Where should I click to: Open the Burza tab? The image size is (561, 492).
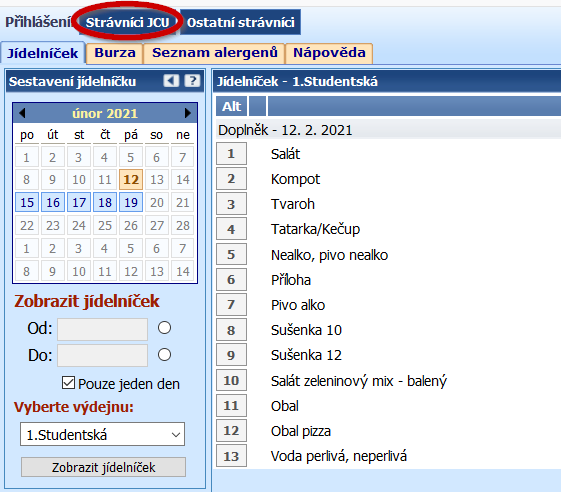coord(115,53)
